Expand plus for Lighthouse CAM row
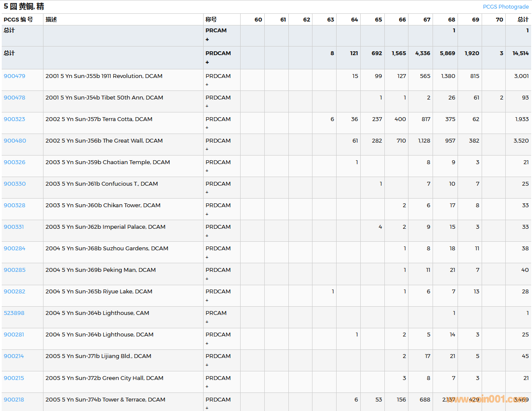Viewport: 532px width, 411px height. click(x=207, y=322)
